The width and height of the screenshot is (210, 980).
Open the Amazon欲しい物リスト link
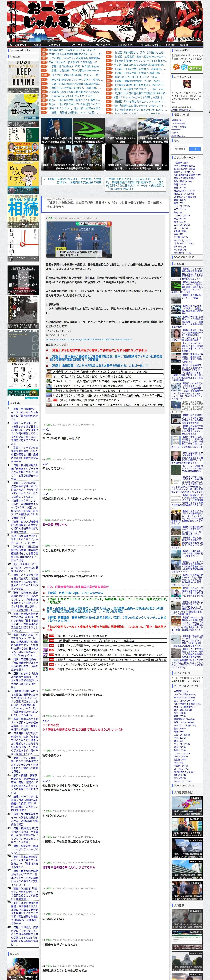pyautogui.click(x=183, y=110)
